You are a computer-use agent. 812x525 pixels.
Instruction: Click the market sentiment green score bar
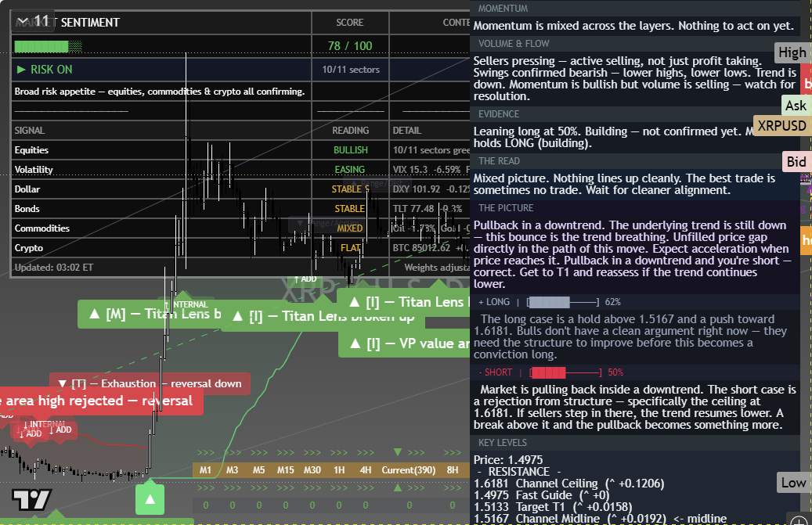coord(49,46)
